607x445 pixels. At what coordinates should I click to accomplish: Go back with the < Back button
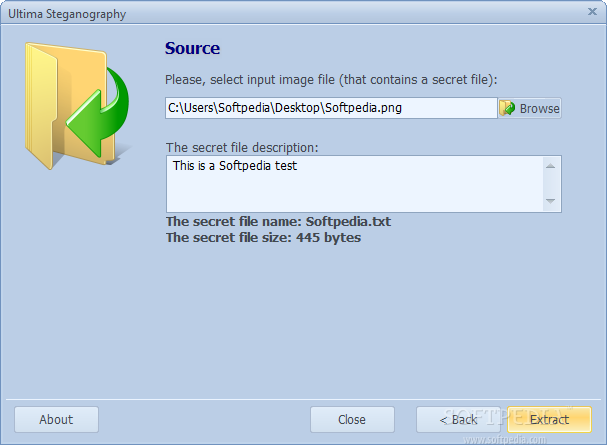tap(458, 419)
